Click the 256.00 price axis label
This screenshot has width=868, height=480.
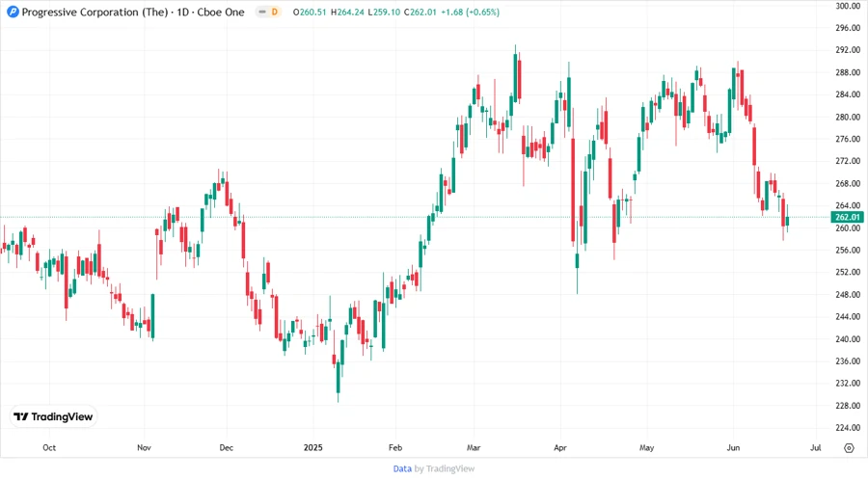tap(848, 250)
